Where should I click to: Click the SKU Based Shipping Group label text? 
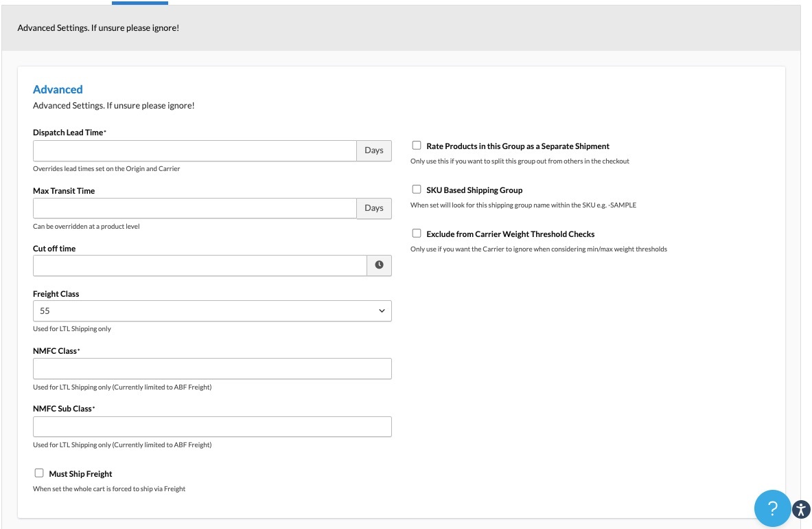(474, 190)
